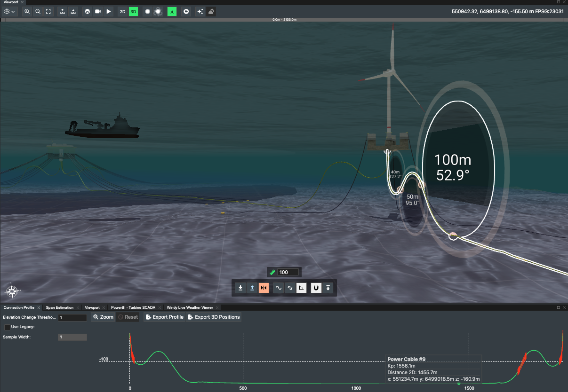Click the zoom in magnifier icon
Image resolution: width=568 pixels, height=392 pixels.
point(27,11)
